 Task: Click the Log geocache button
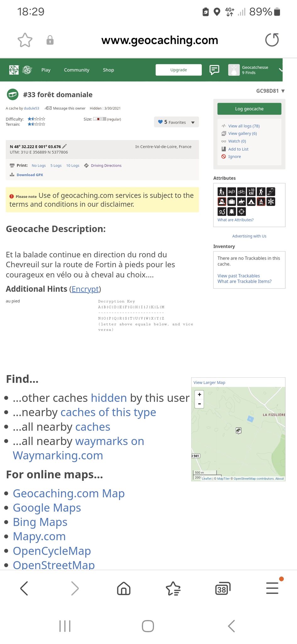[x=249, y=109]
